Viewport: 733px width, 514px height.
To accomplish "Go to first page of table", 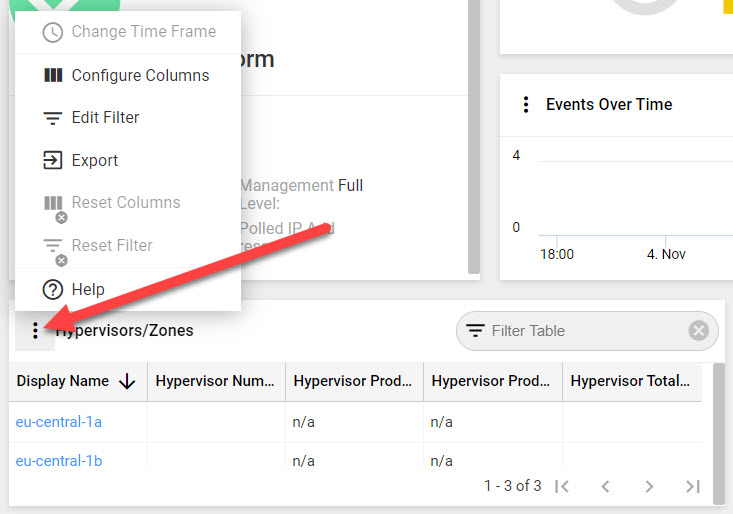I will 562,486.
